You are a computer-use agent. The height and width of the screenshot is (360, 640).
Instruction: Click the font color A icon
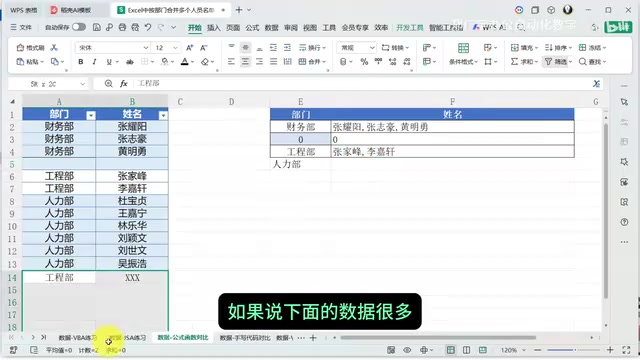coord(184,62)
